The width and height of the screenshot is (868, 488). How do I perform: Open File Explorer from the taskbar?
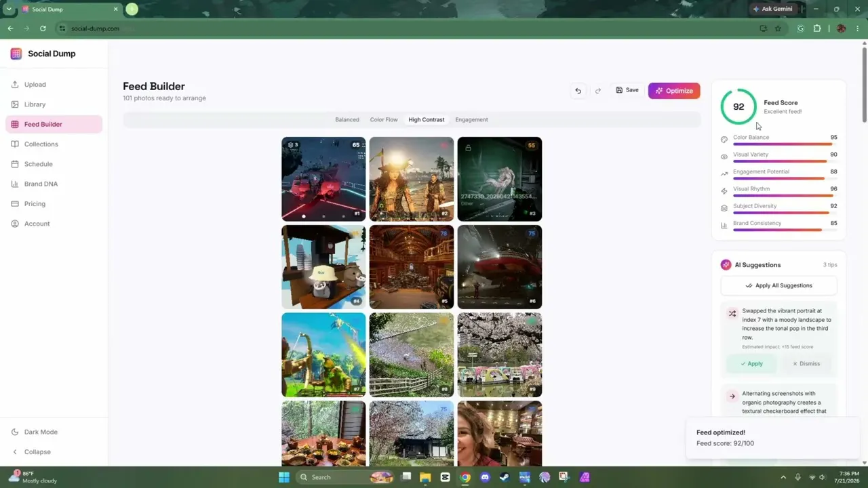click(x=425, y=477)
